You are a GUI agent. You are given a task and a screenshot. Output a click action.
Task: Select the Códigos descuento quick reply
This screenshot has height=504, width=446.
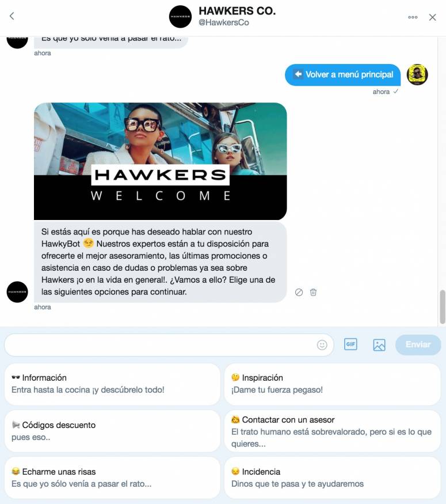pos(112,431)
